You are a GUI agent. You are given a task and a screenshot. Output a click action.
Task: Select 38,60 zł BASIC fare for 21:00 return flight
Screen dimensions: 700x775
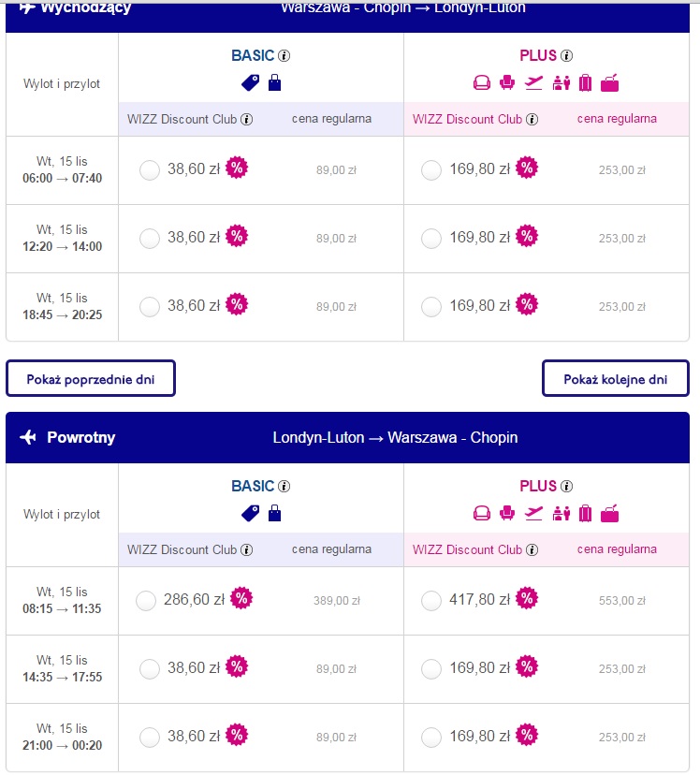click(150, 737)
